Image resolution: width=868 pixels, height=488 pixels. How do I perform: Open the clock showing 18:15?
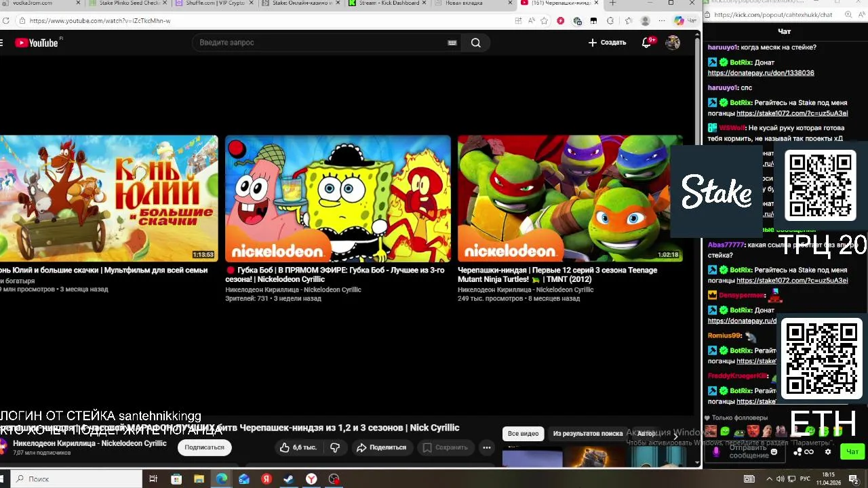point(828,479)
